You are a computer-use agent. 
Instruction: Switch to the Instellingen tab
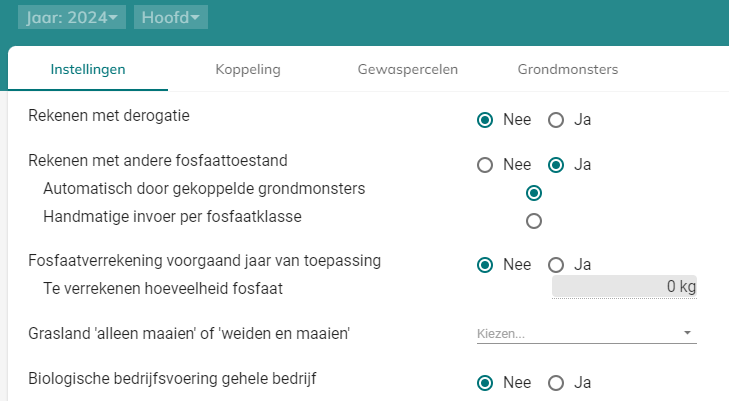[x=88, y=70]
